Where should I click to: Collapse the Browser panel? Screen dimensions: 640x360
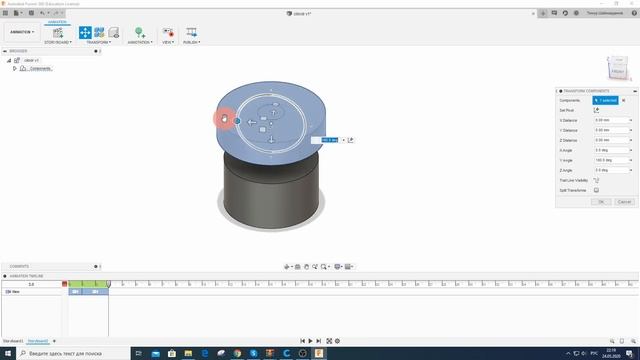click(5, 51)
